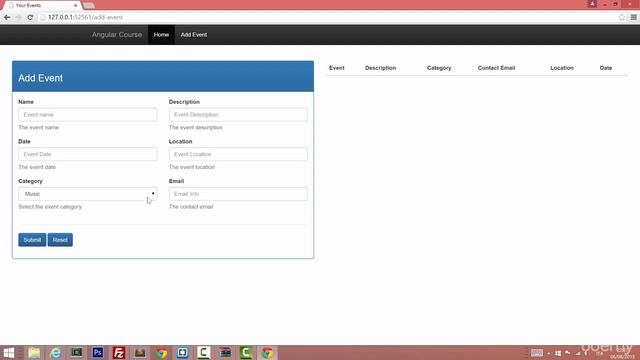Click the Name field label

click(x=26, y=102)
